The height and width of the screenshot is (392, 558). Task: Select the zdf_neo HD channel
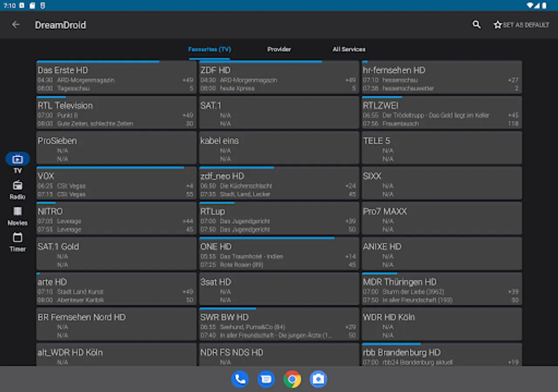click(x=279, y=183)
